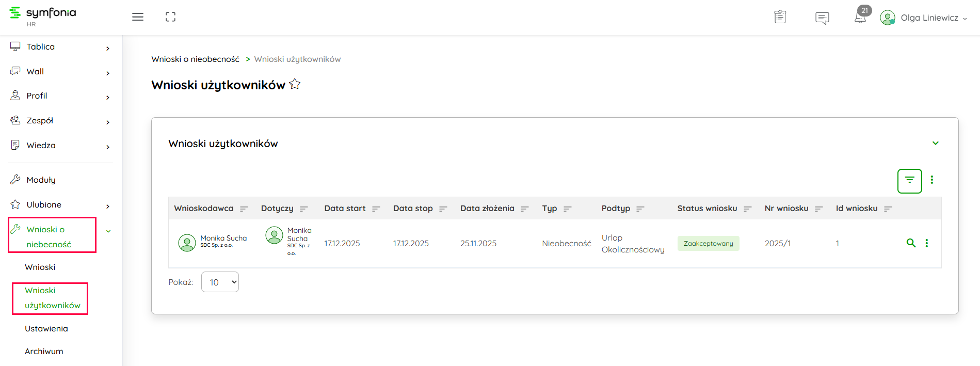Screen dimensions: 980x366
Task: Open the Pokaż rows-per-page dropdown
Action: point(220,282)
